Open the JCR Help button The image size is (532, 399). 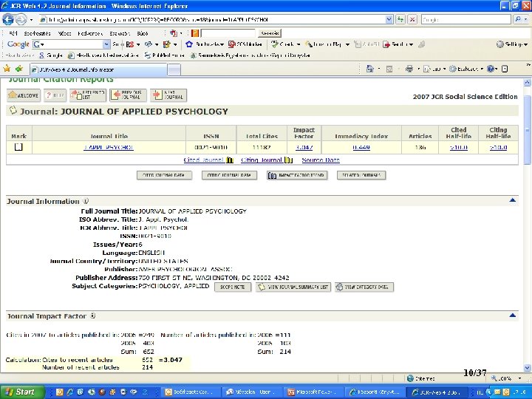pyautogui.click(x=55, y=95)
